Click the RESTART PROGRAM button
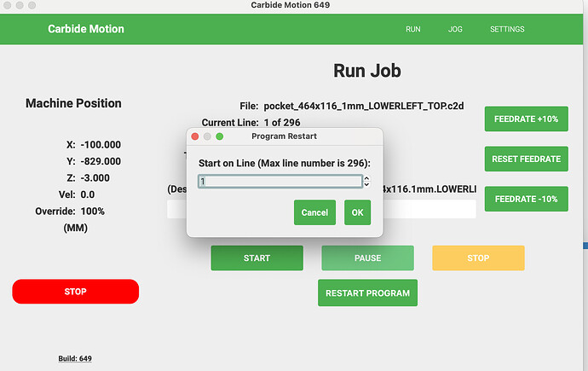 [367, 293]
